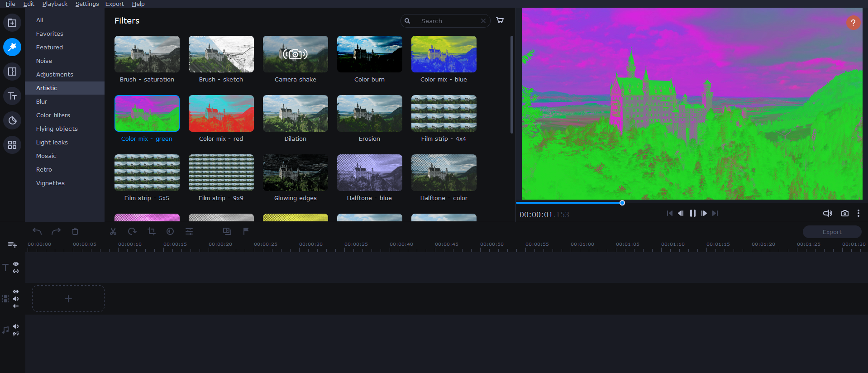868x373 pixels.
Task: Click the 00:00:30 timeline ruler mark
Action: (311, 244)
